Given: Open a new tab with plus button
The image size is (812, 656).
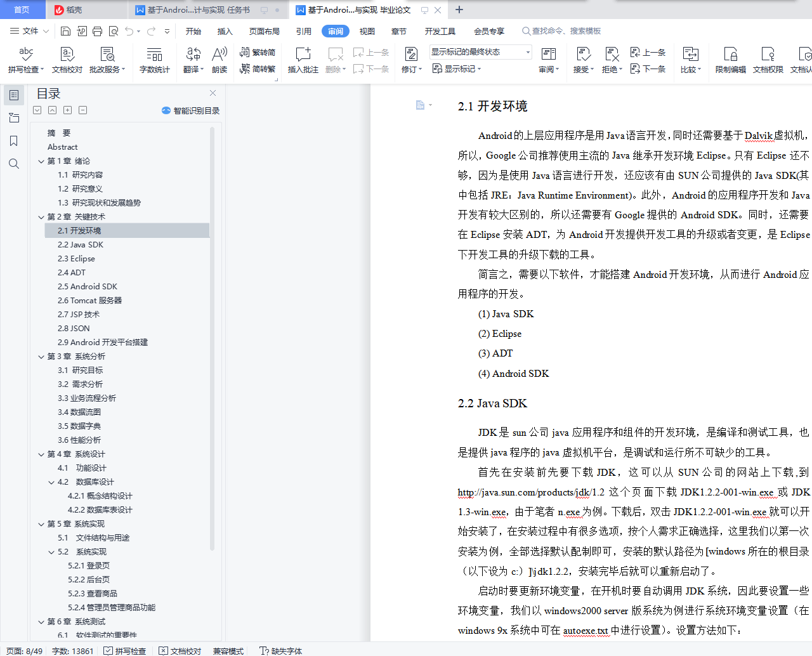Looking at the screenshot, I should [459, 10].
